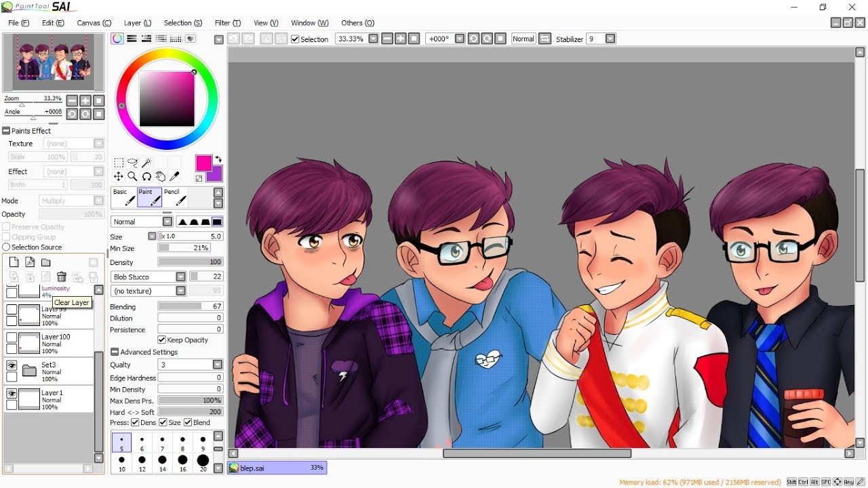The image size is (868, 488).
Task: Open the zoom percentage dropdown
Action: tap(373, 39)
